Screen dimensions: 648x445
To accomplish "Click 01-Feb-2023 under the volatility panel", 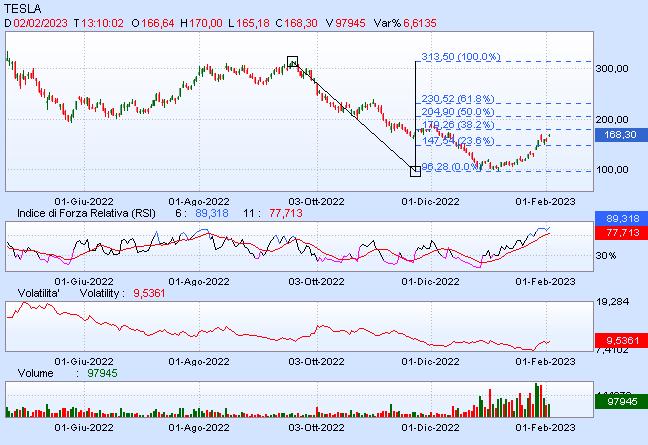I will [x=545, y=362].
